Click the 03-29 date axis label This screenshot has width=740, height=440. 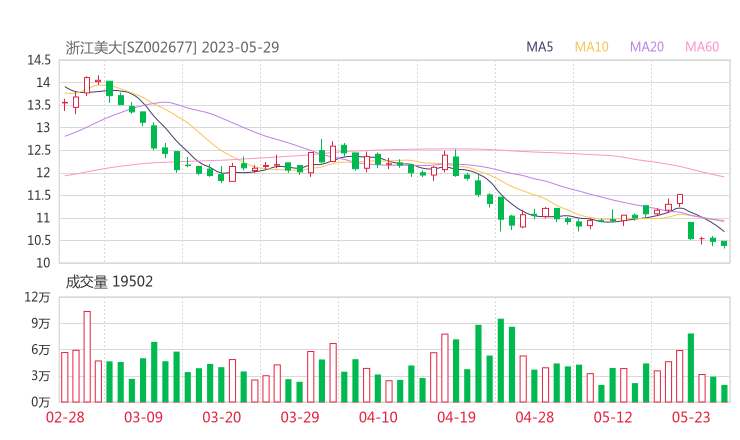[300, 417]
